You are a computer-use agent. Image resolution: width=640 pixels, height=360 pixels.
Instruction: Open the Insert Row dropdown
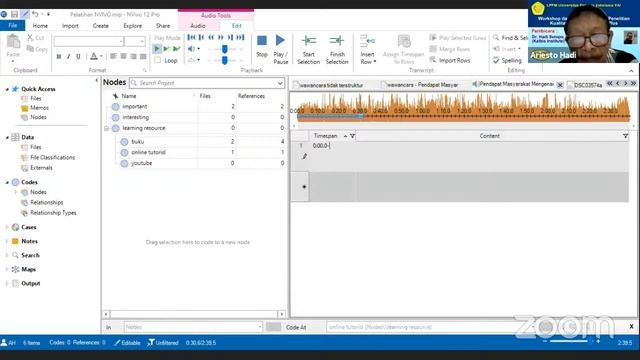pos(367,50)
